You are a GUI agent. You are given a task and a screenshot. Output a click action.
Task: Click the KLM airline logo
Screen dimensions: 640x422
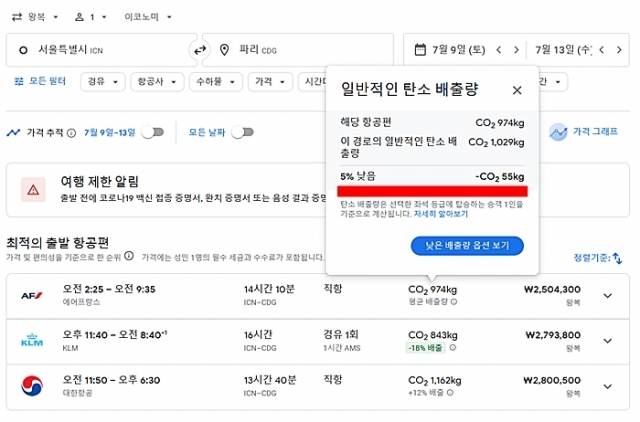(x=32, y=340)
